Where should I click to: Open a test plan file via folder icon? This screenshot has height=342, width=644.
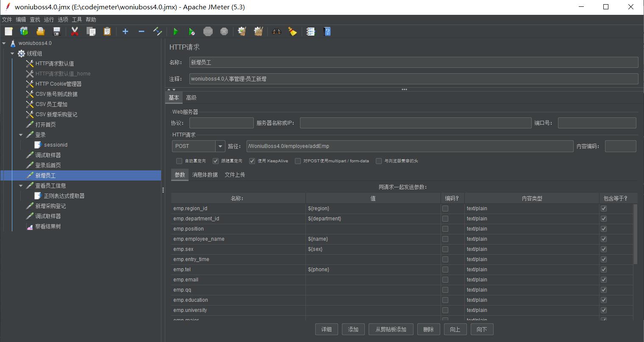click(41, 31)
